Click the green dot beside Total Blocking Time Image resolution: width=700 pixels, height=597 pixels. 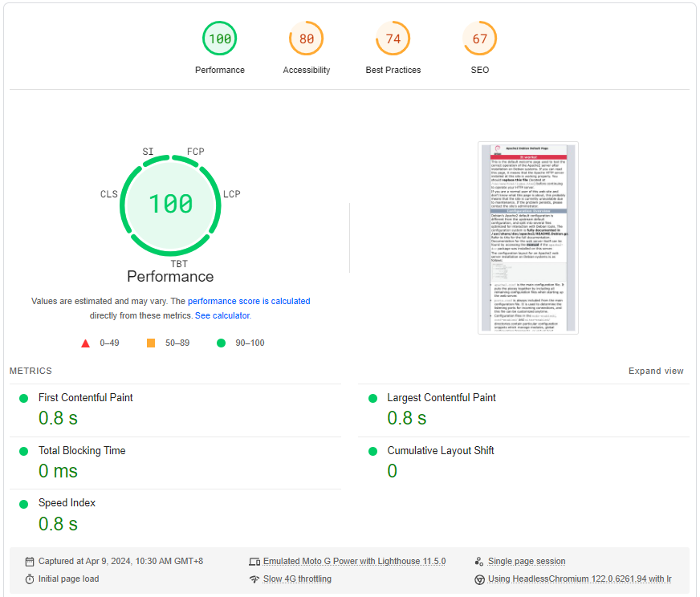(23, 452)
